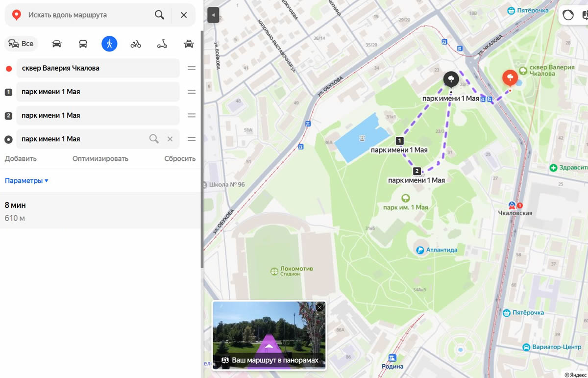Select taxi route mode
588x378 pixels.
[189, 44]
